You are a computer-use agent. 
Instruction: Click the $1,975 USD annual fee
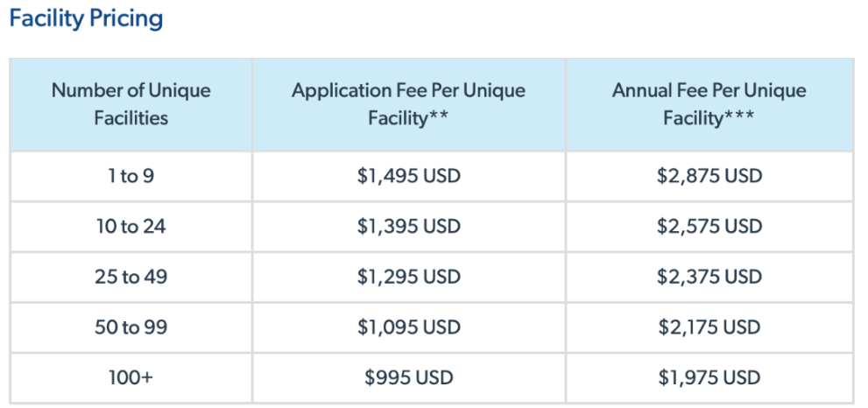click(x=709, y=378)
